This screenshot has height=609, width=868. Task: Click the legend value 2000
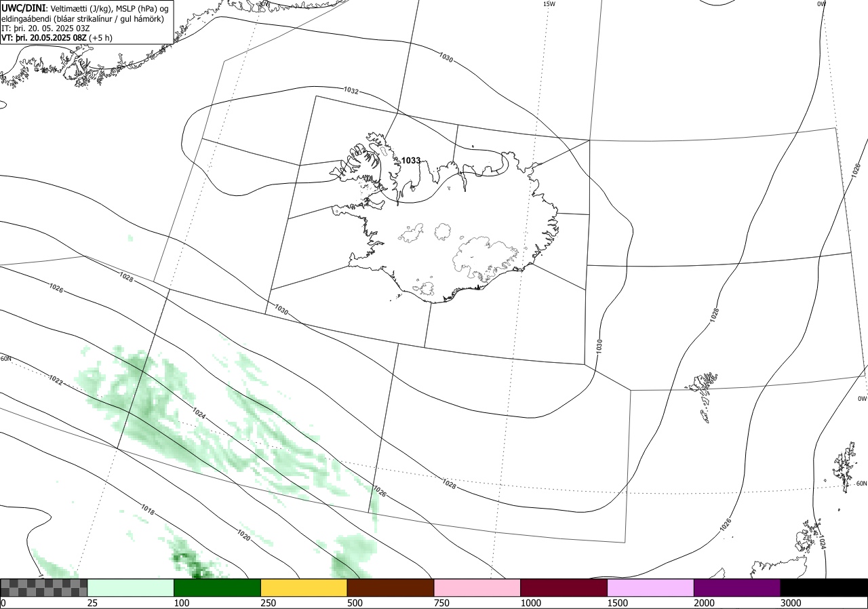(x=704, y=603)
